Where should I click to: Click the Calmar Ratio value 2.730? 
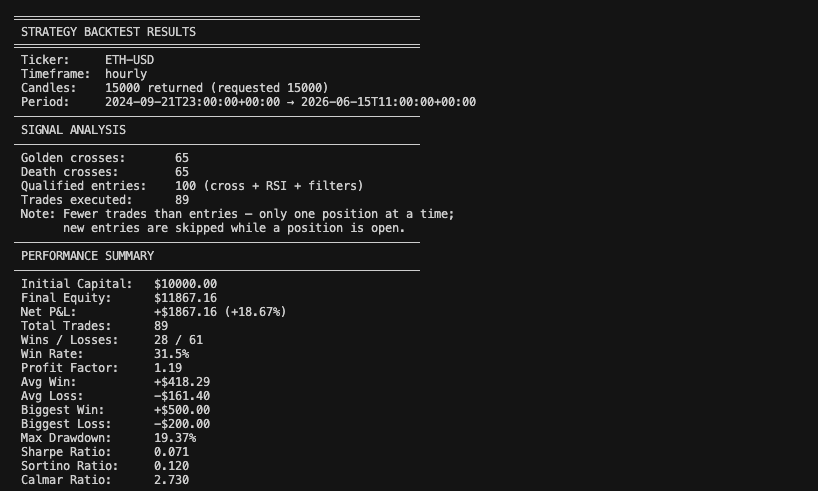point(172,480)
